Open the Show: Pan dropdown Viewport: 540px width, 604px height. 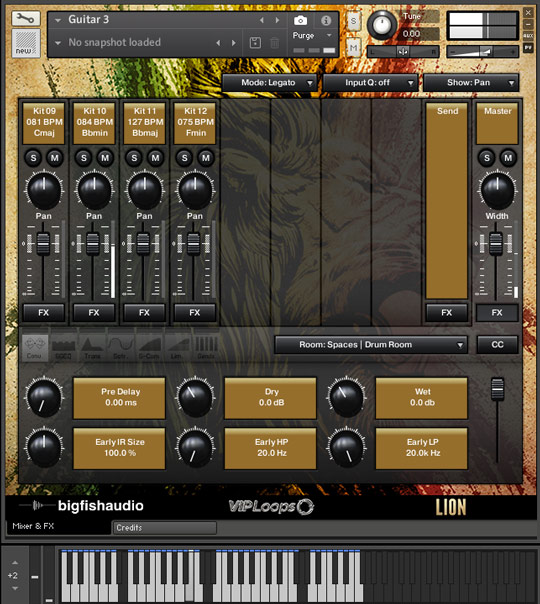coord(471,82)
